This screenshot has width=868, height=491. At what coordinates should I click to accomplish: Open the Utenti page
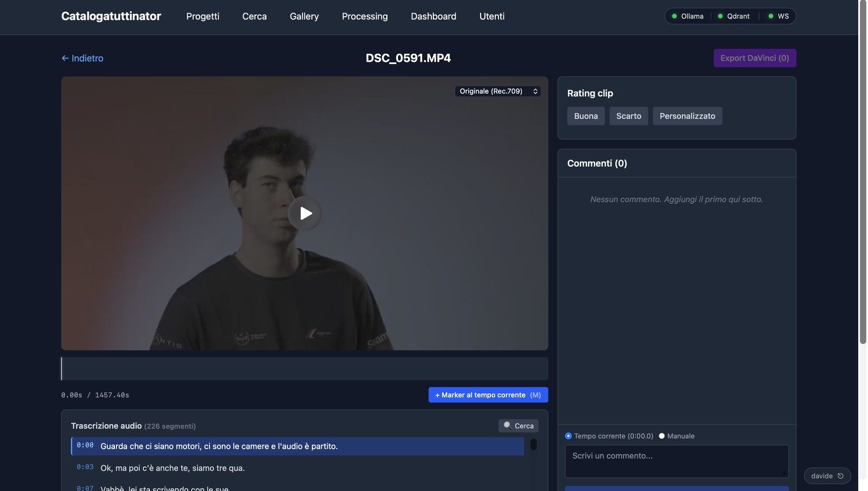(x=492, y=16)
